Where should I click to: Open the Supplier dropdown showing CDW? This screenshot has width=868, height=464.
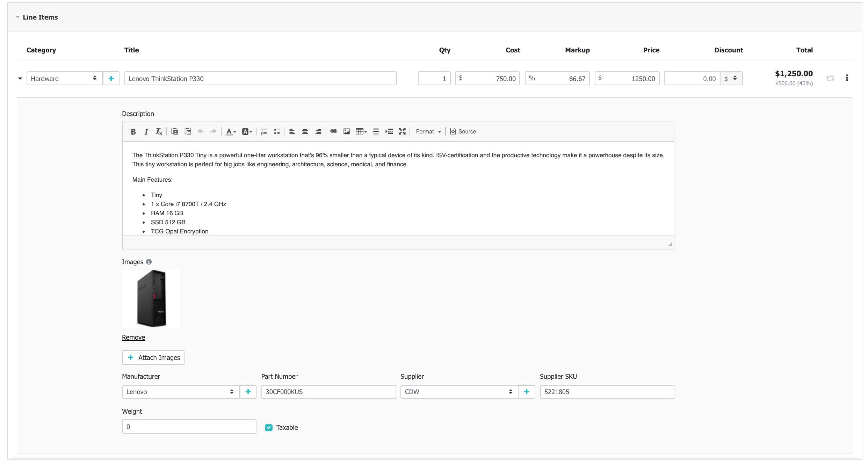click(459, 392)
